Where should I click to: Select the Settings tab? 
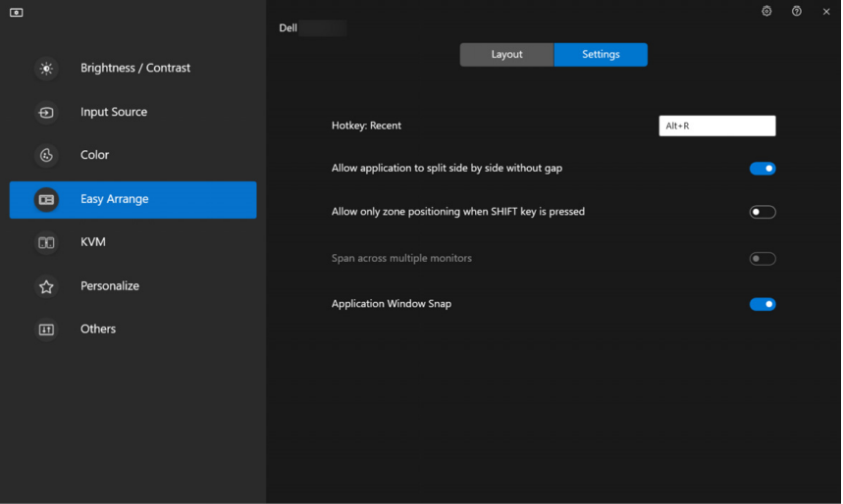click(601, 55)
